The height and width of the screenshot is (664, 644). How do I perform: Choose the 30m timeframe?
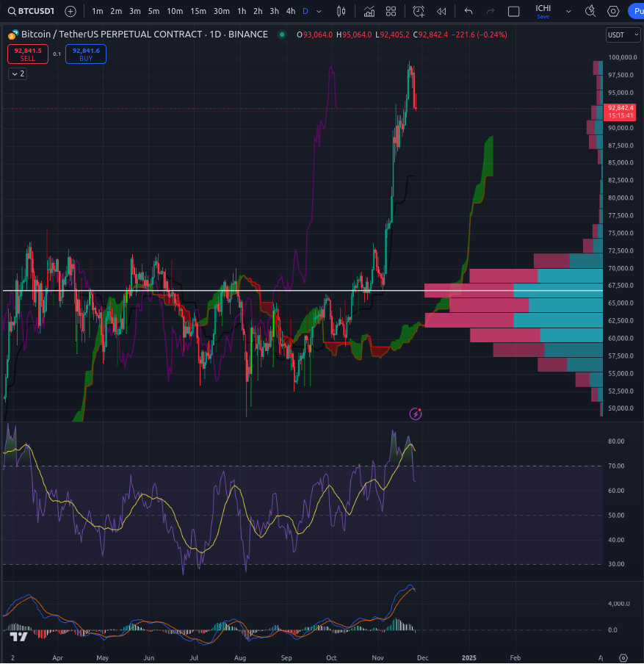222,12
